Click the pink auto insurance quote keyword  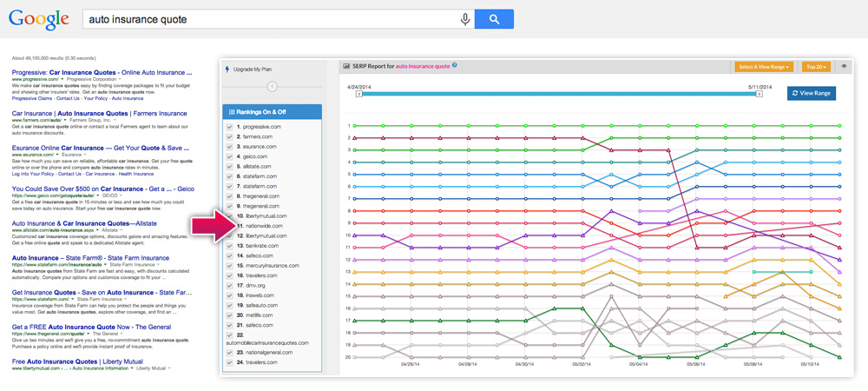(424, 66)
